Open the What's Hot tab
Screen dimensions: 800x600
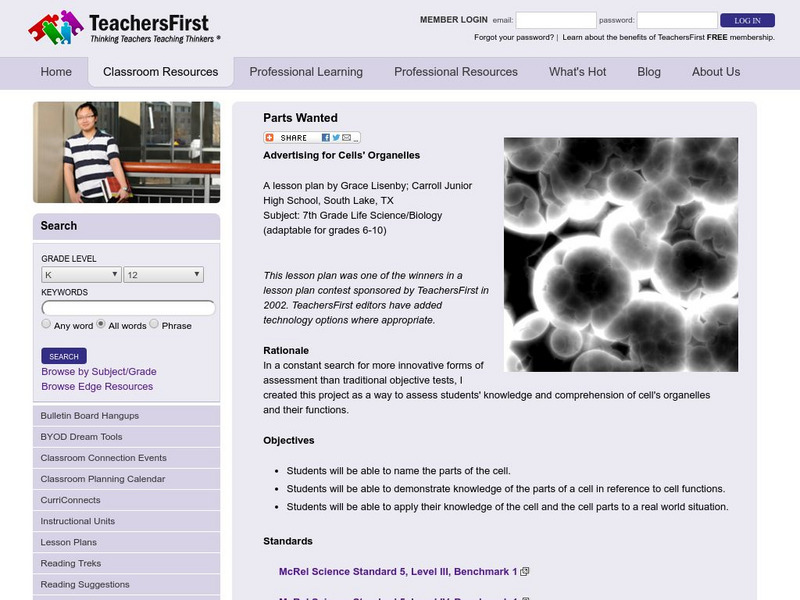(578, 72)
